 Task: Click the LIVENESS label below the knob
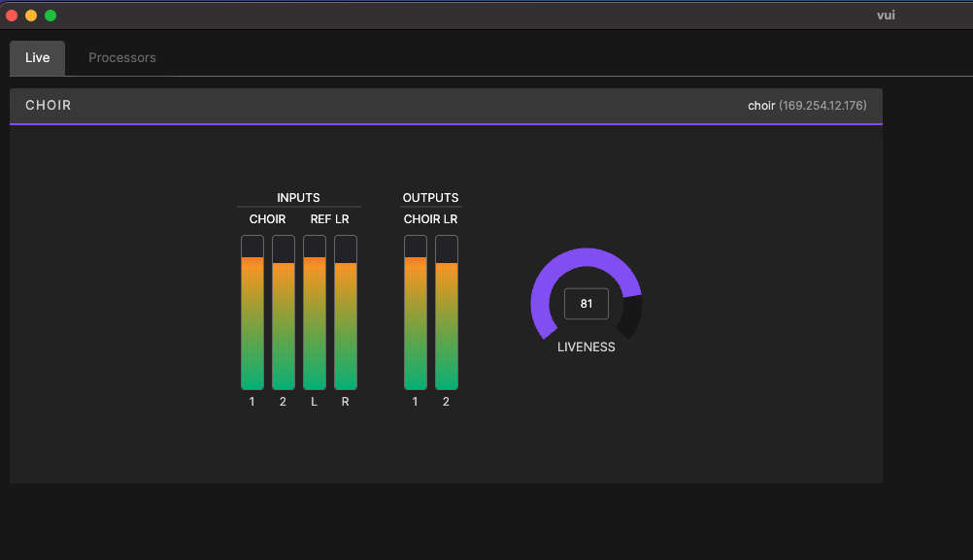point(586,346)
